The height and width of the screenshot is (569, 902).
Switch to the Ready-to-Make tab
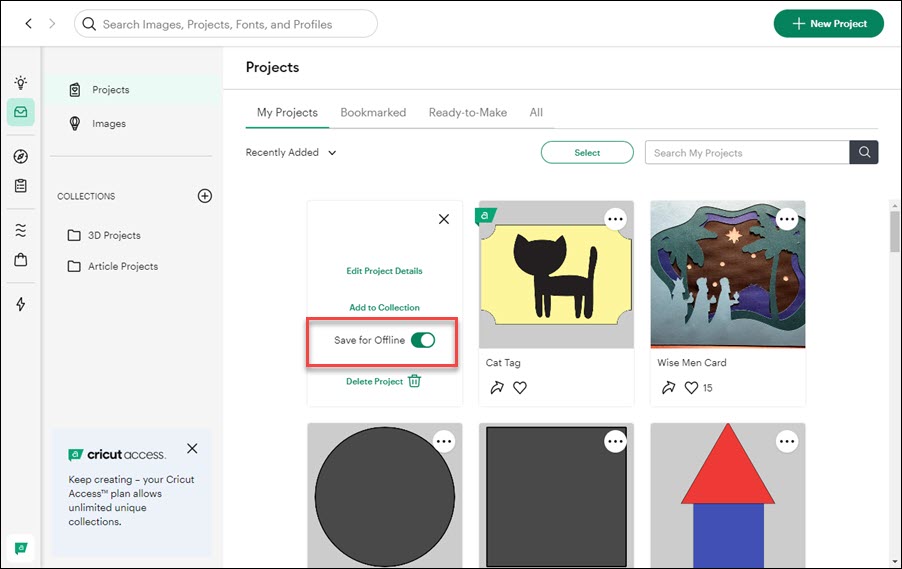click(467, 113)
